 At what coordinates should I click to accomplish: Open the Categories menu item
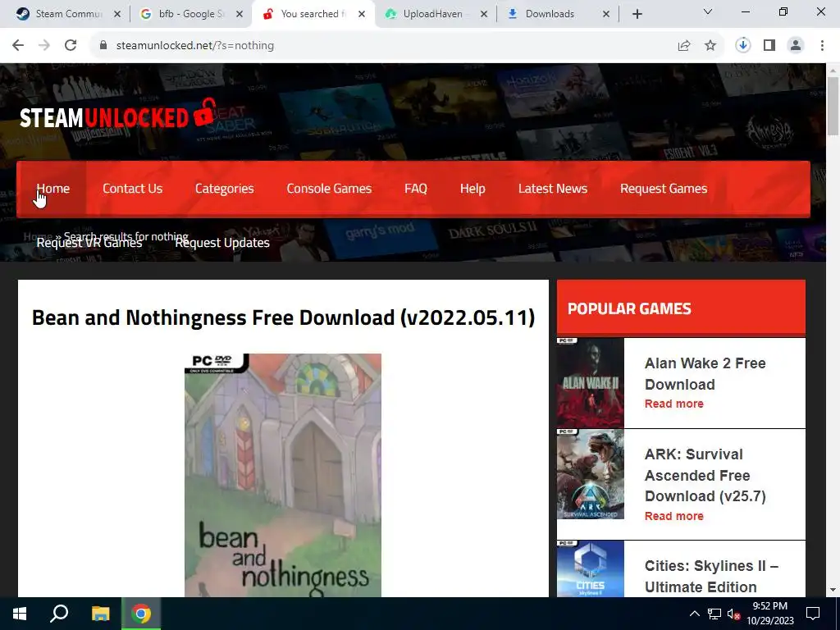pyautogui.click(x=225, y=189)
